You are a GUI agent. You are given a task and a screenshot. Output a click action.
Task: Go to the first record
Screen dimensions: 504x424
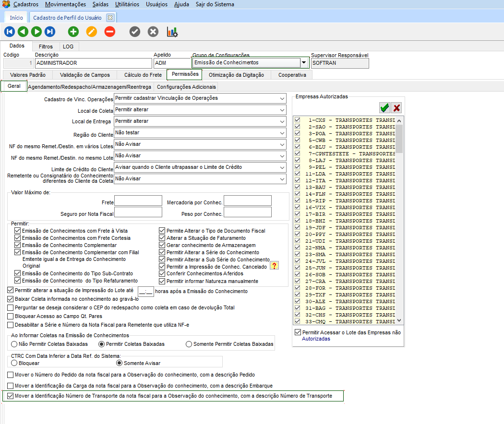coord(10,32)
